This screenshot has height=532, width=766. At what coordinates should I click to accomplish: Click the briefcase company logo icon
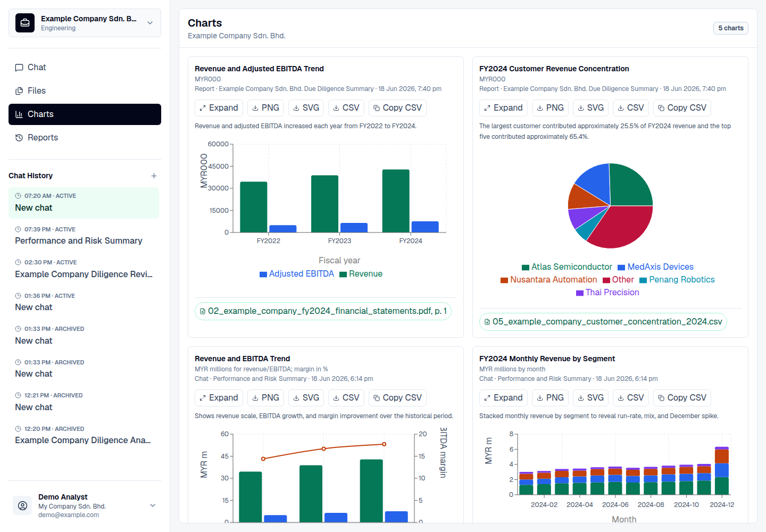tap(25, 23)
